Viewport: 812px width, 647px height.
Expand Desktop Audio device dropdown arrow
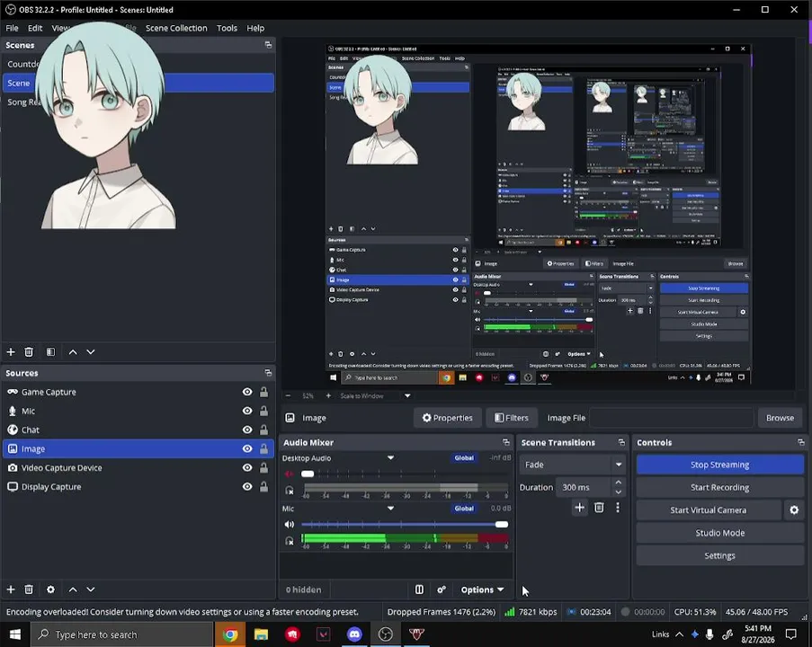pos(391,458)
